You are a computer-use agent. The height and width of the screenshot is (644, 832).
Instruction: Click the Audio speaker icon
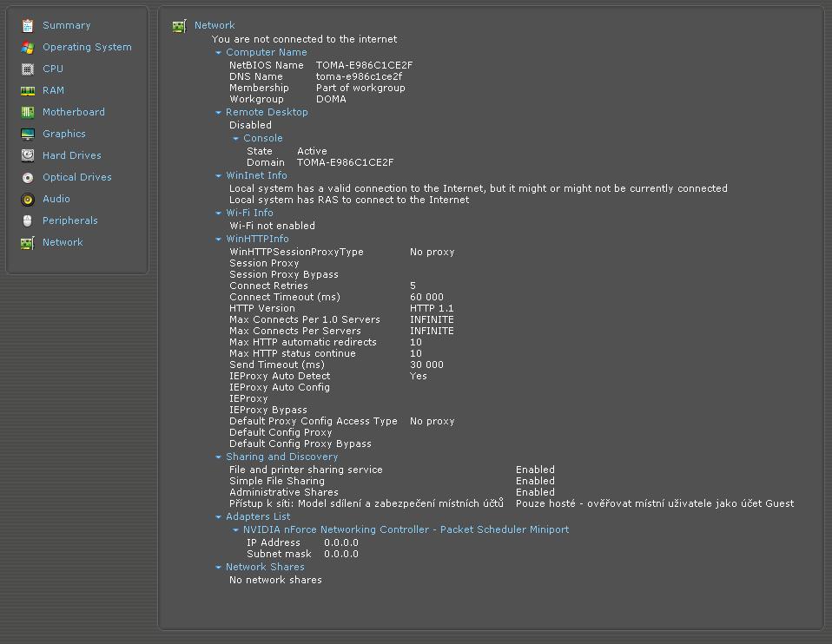click(x=28, y=200)
